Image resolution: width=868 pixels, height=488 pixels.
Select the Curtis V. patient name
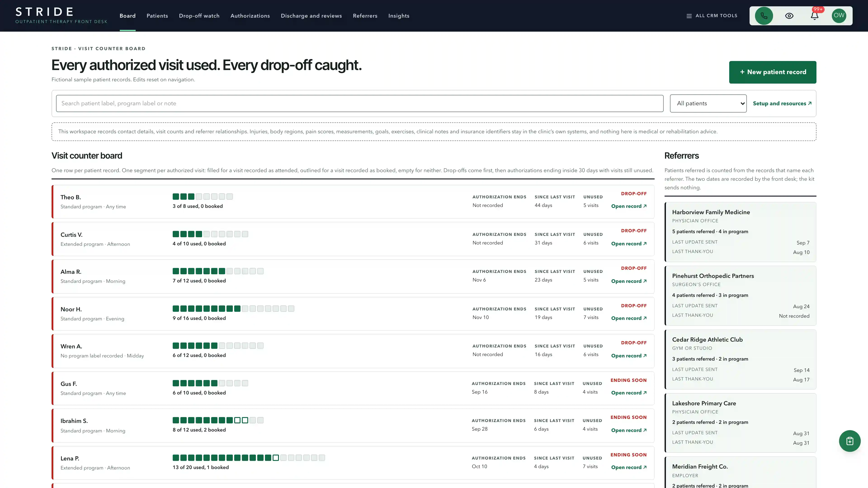coord(71,235)
